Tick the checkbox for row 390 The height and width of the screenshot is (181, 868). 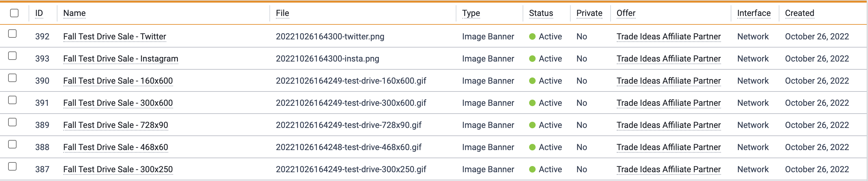pyautogui.click(x=12, y=78)
